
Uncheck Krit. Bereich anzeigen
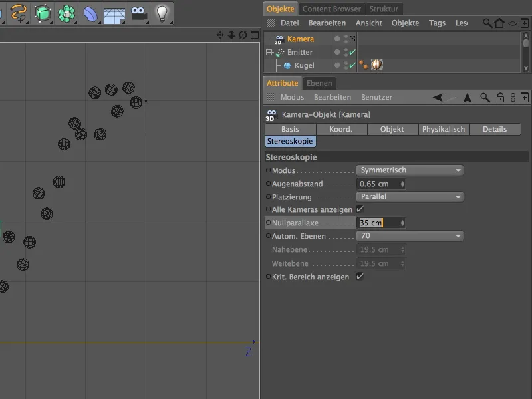click(x=360, y=276)
